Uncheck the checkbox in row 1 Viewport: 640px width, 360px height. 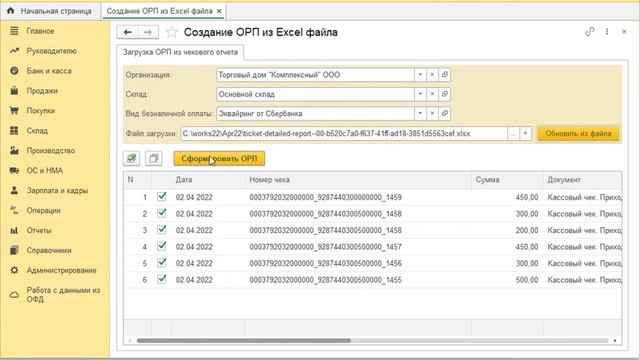[x=162, y=197]
